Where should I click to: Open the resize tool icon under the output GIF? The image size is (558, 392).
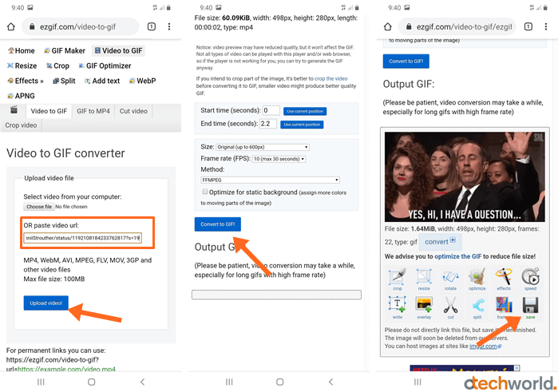[424, 279]
